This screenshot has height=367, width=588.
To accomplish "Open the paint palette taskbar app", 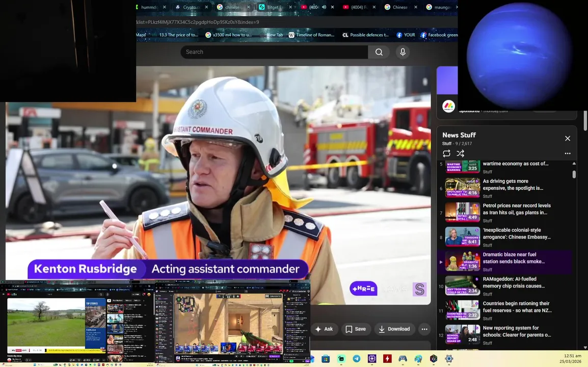I will 418,359.
